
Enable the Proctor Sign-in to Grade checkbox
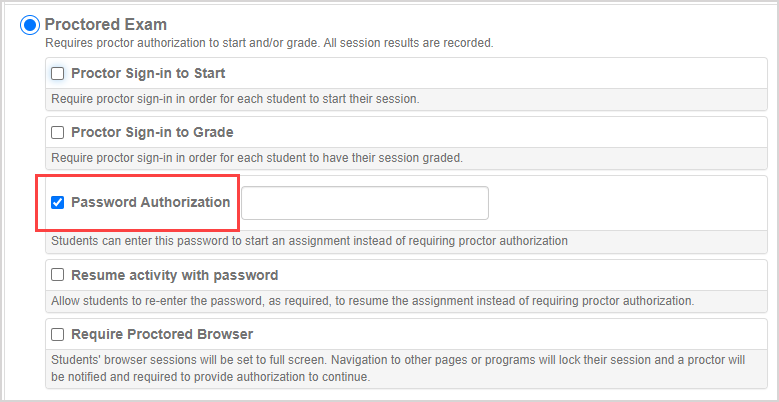pyautogui.click(x=58, y=132)
